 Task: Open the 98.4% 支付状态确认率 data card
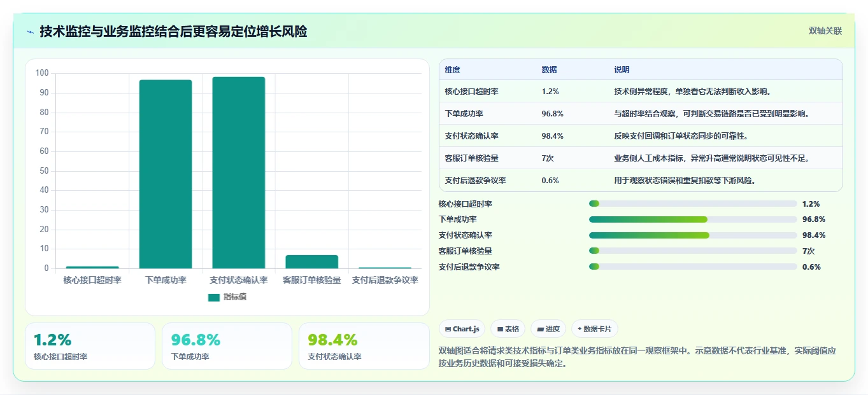[x=364, y=346]
